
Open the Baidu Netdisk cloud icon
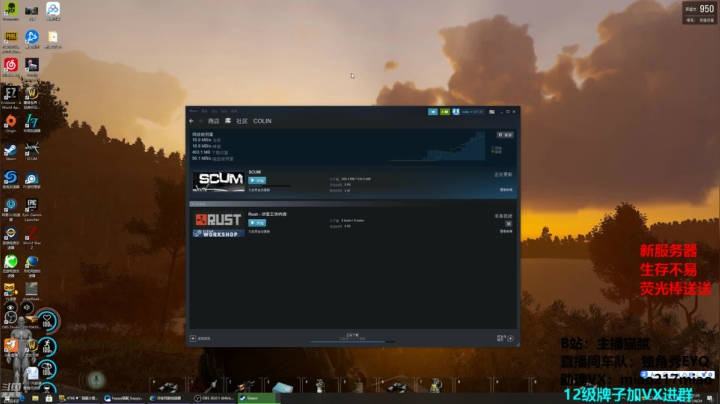[x=53, y=11]
